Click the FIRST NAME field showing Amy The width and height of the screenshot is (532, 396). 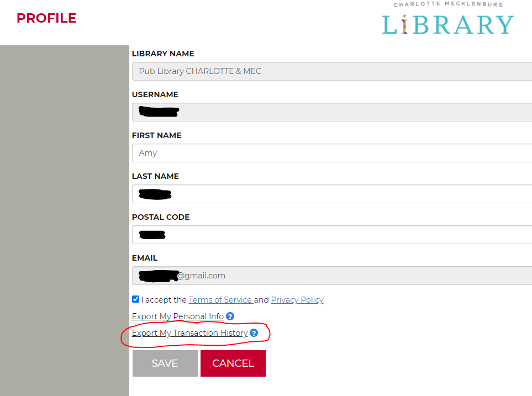click(331, 153)
